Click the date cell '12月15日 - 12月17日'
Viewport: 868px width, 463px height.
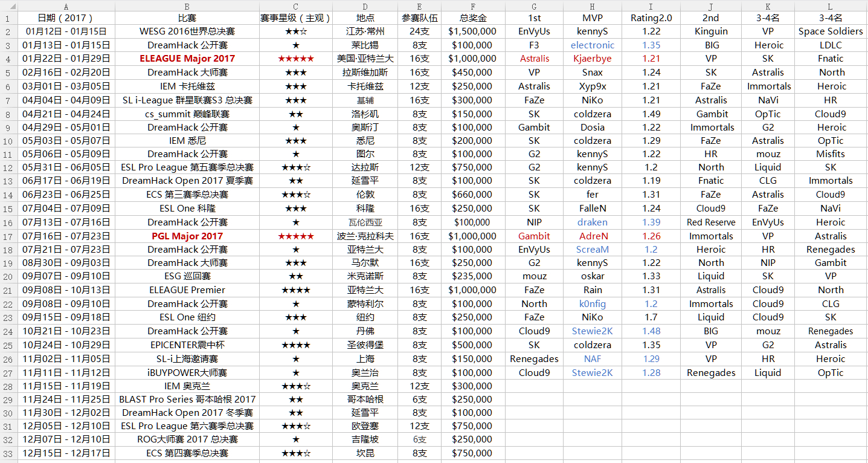coord(66,453)
